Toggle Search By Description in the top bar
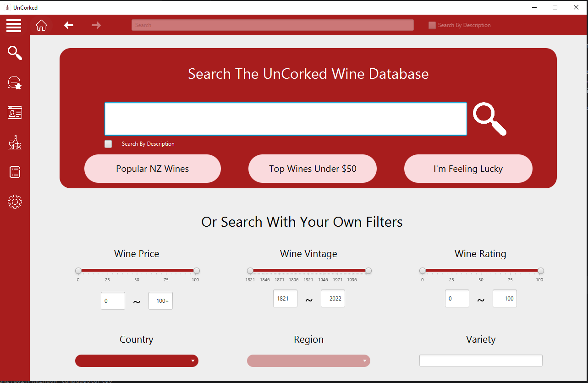This screenshot has height=383, width=588. pos(432,25)
